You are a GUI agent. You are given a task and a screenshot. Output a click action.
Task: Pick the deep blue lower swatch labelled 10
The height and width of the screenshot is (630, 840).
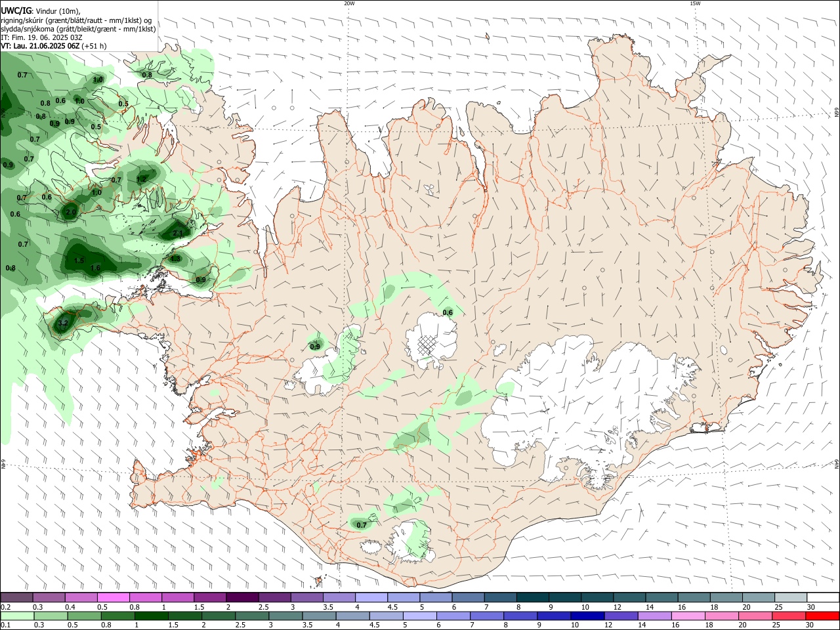pyautogui.click(x=587, y=616)
